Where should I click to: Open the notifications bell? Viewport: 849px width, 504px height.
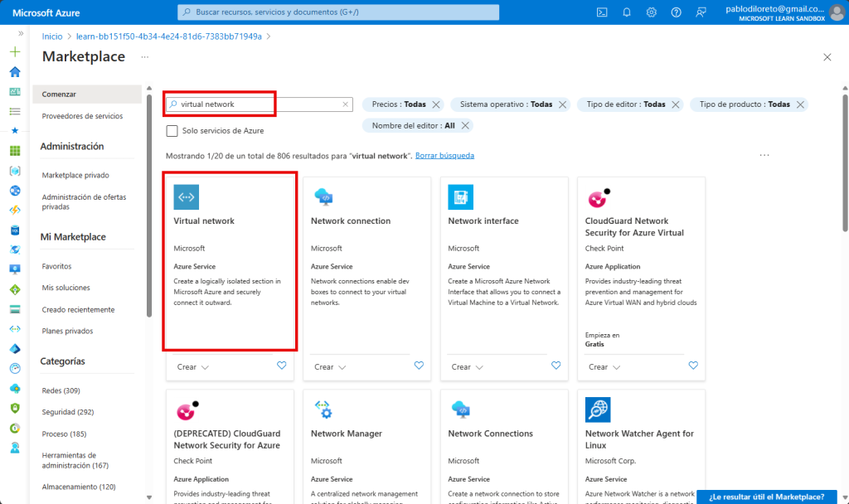coord(627,12)
